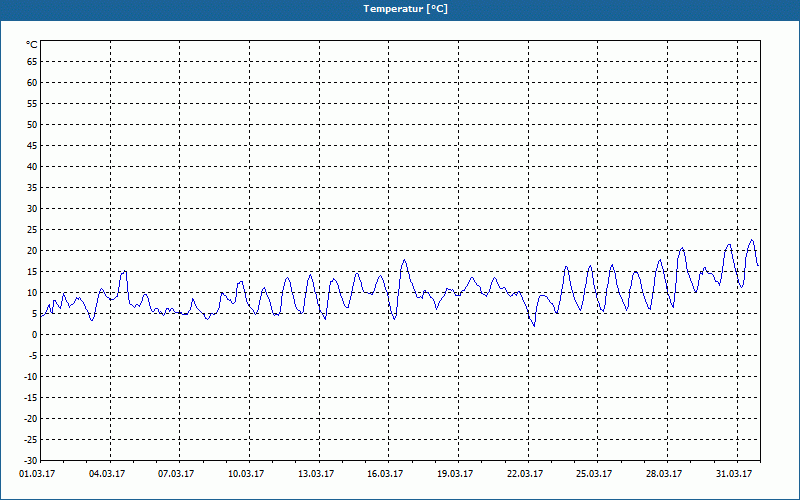The image size is (800, 500).
Task: Click the 10.03.17 date label
Action: (246, 474)
